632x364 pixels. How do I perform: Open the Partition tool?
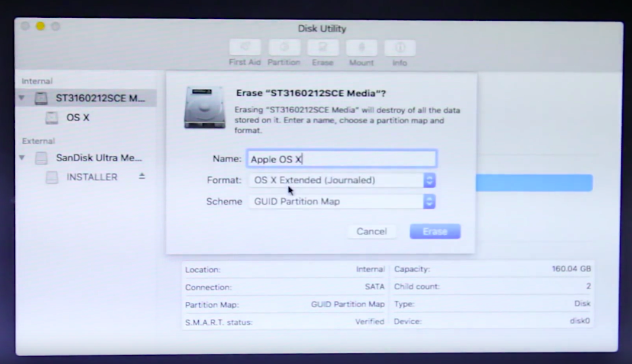[x=284, y=47]
